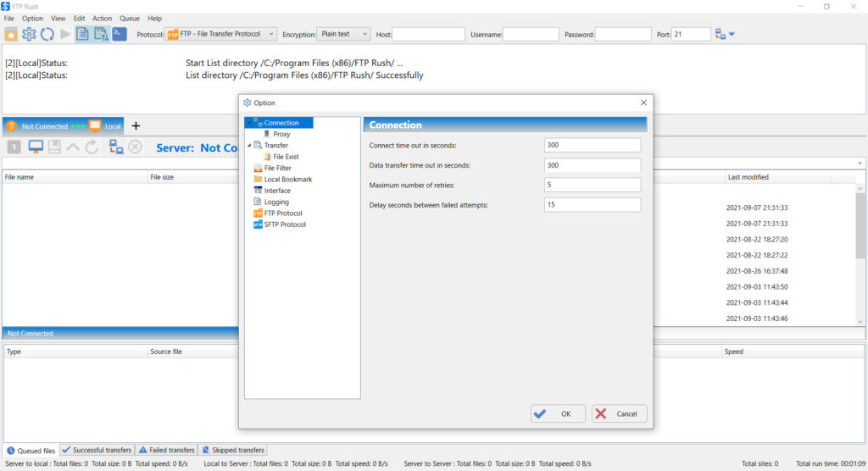The height and width of the screenshot is (471, 868).
Task: Go up one directory with caret icon
Action: click(73, 147)
